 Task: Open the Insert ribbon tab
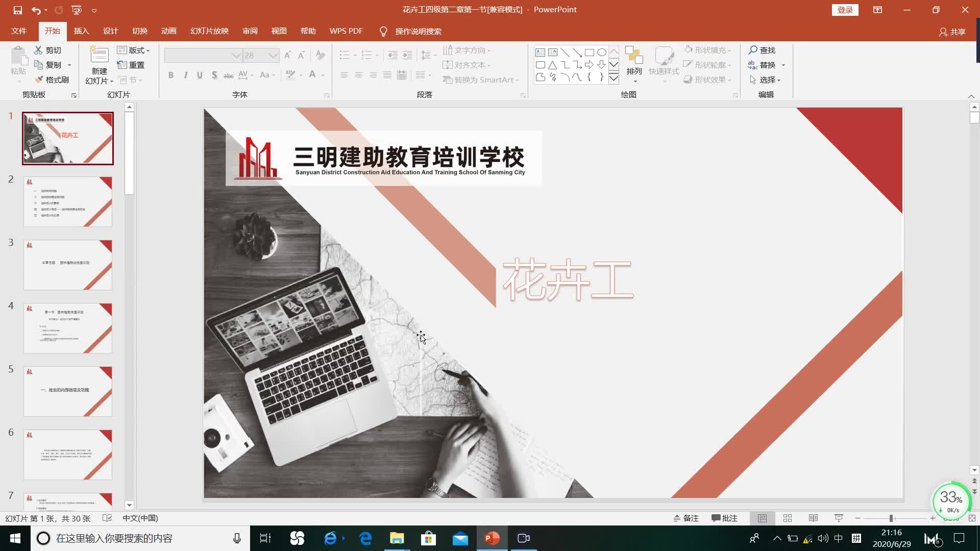coord(81,31)
